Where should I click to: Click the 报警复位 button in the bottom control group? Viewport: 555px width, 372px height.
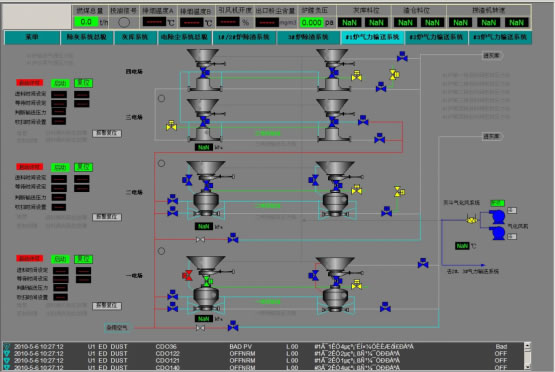click(x=107, y=305)
